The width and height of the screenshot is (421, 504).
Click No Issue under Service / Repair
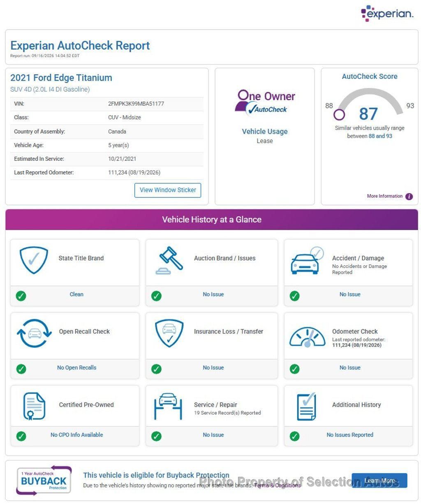pyautogui.click(x=213, y=435)
